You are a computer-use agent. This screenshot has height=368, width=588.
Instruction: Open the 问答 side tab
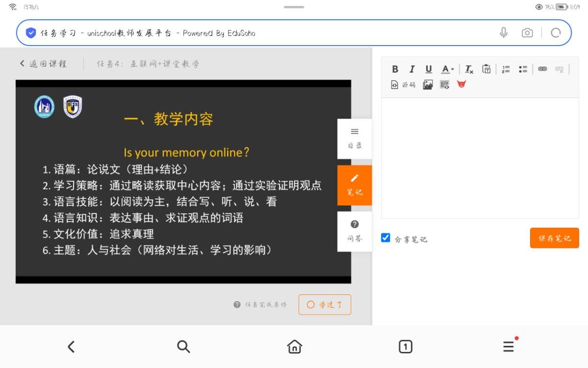(x=355, y=231)
